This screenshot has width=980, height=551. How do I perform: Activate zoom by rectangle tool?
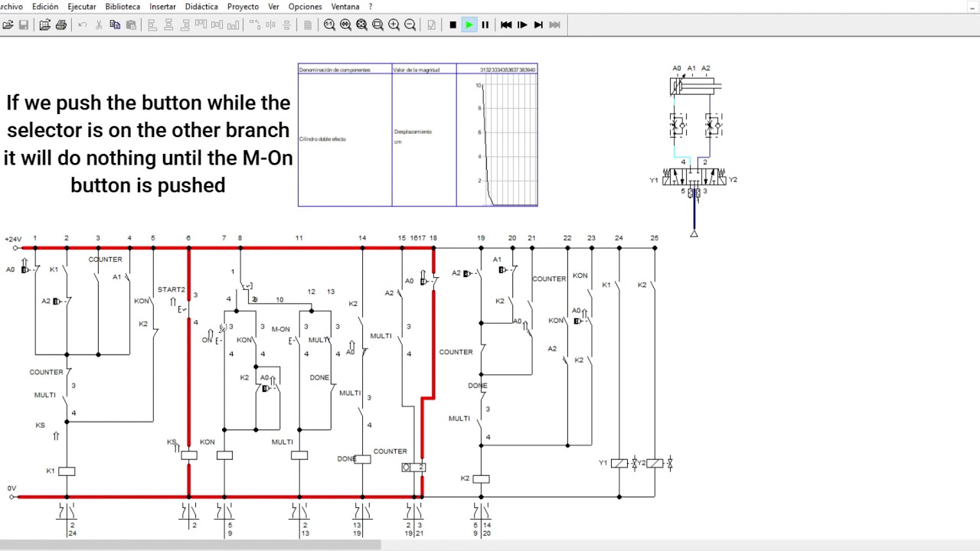377,25
